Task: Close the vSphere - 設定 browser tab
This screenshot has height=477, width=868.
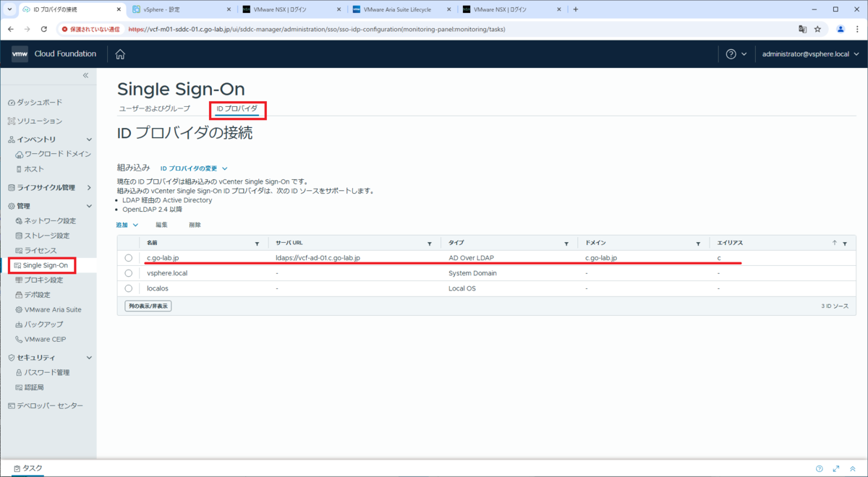Action: [x=229, y=9]
